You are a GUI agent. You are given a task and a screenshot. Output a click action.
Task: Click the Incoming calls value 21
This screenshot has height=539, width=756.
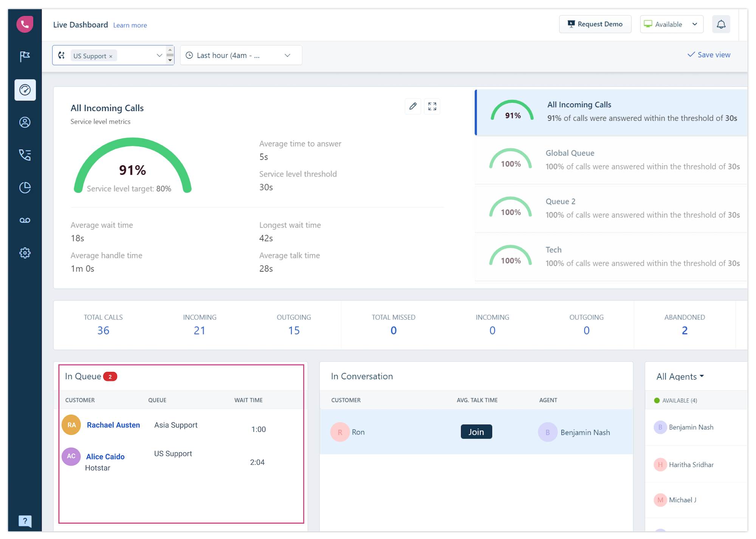pyautogui.click(x=200, y=331)
